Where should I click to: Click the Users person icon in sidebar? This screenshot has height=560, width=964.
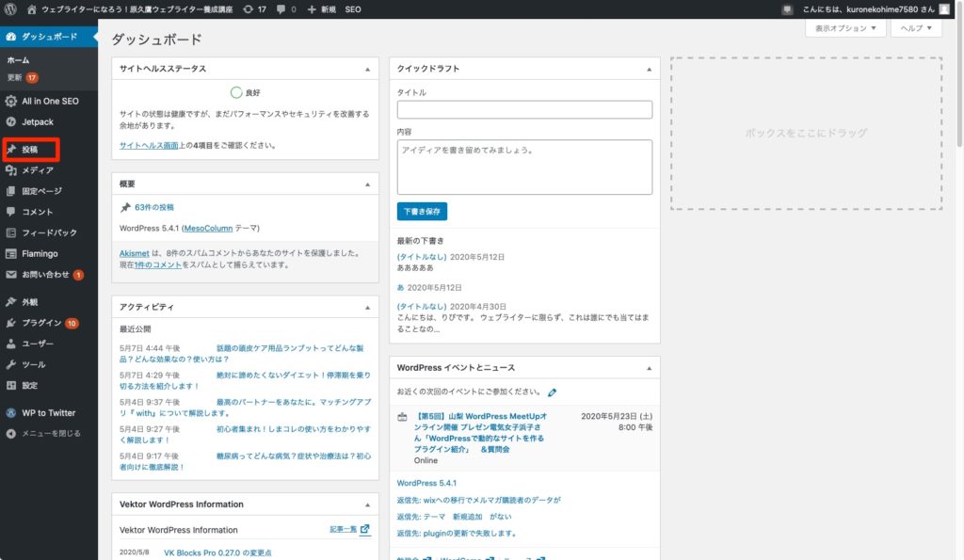click(10, 344)
